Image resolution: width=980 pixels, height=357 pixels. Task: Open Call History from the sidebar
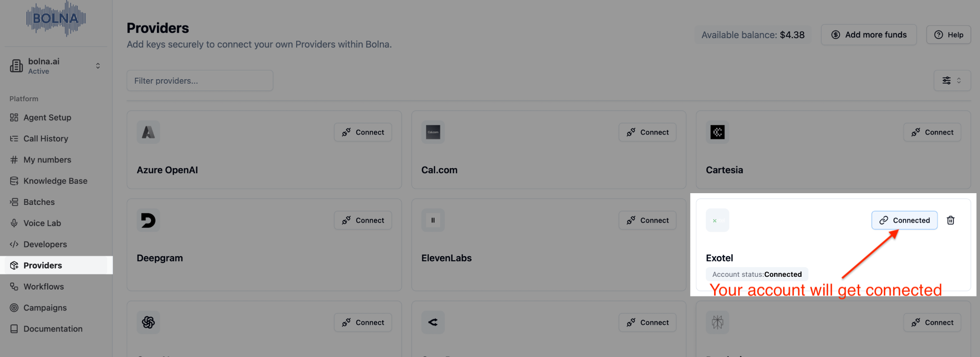tap(45, 138)
